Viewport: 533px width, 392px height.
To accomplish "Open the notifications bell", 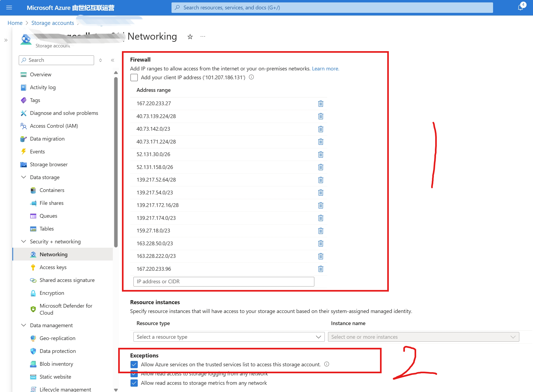I will click(520, 7).
